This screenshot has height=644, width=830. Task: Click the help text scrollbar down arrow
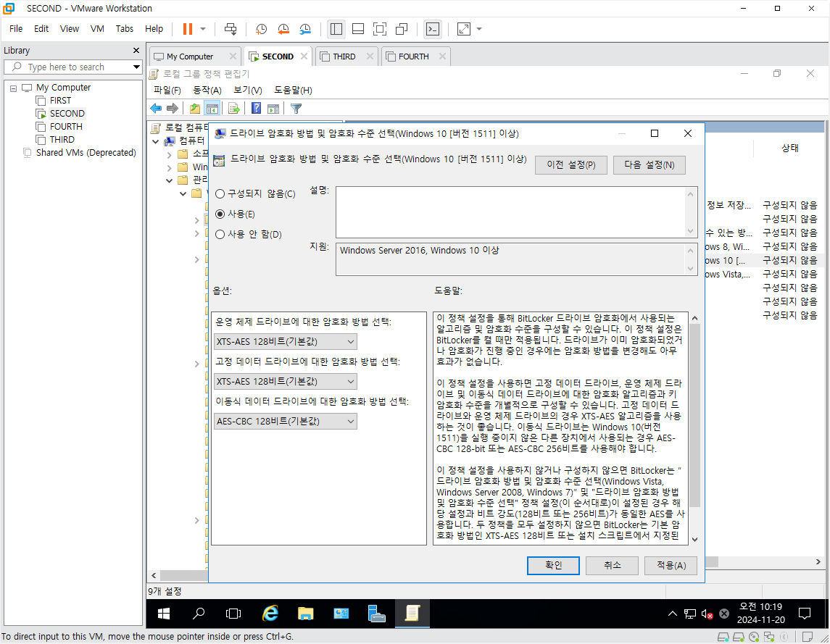click(x=694, y=539)
